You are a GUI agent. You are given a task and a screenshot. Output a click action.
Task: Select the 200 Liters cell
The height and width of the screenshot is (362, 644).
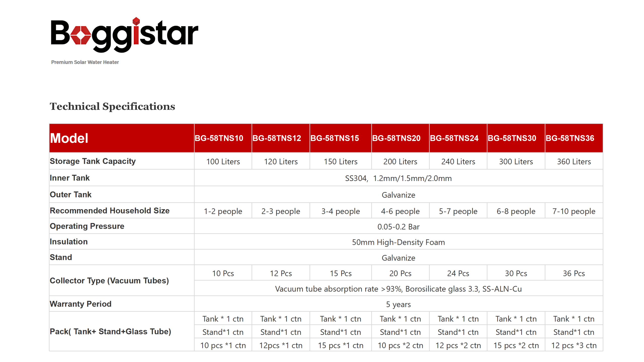pyautogui.click(x=400, y=162)
